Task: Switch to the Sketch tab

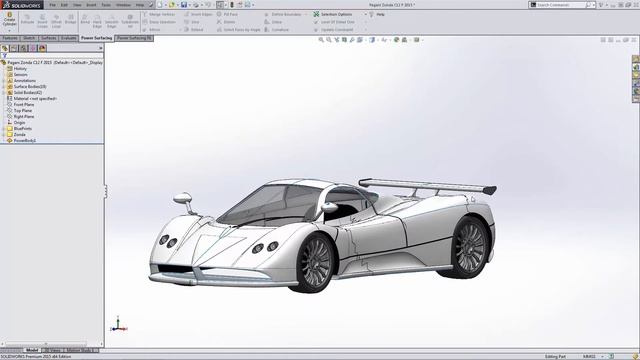Action: click(x=29, y=38)
